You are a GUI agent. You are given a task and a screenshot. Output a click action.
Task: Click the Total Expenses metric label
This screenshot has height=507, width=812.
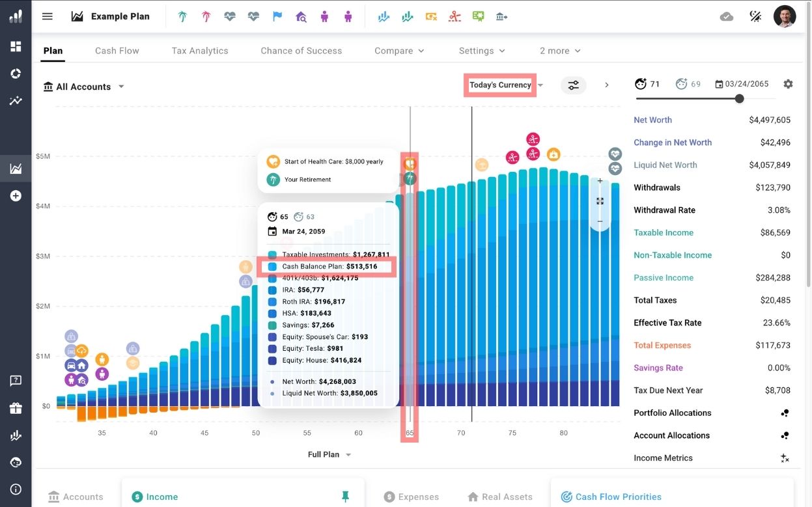[662, 346]
